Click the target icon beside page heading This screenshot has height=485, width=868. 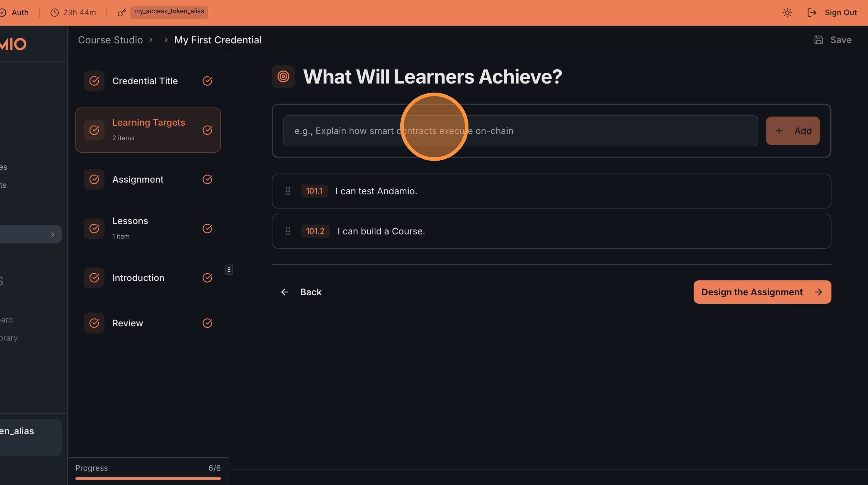(x=283, y=76)
